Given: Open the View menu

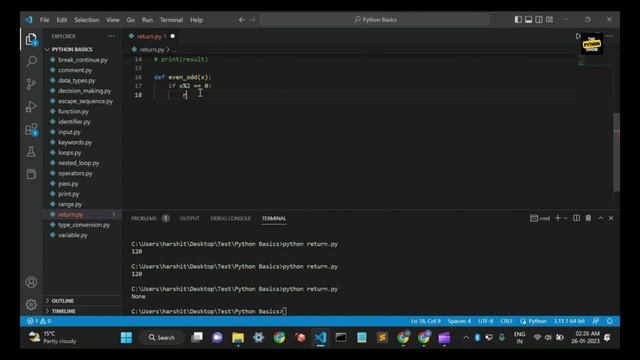Looking at the screenshot, I should pyautogui.click(x=113, y=20).
